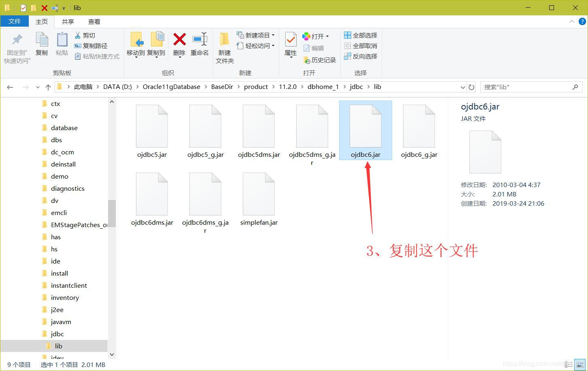
Task: Open recent locations dropdown arrow
Action: coord(38,87)
